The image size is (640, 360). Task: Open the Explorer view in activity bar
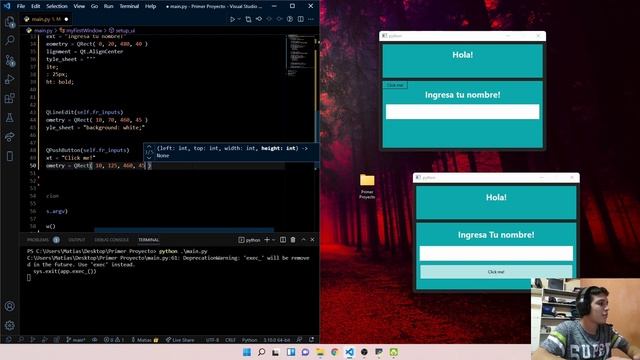coord(10,21)
